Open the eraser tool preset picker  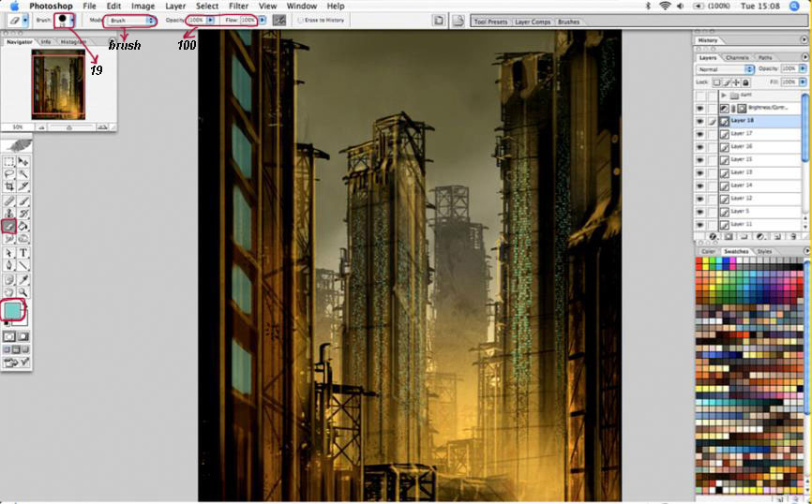click(x=25, y=21)
